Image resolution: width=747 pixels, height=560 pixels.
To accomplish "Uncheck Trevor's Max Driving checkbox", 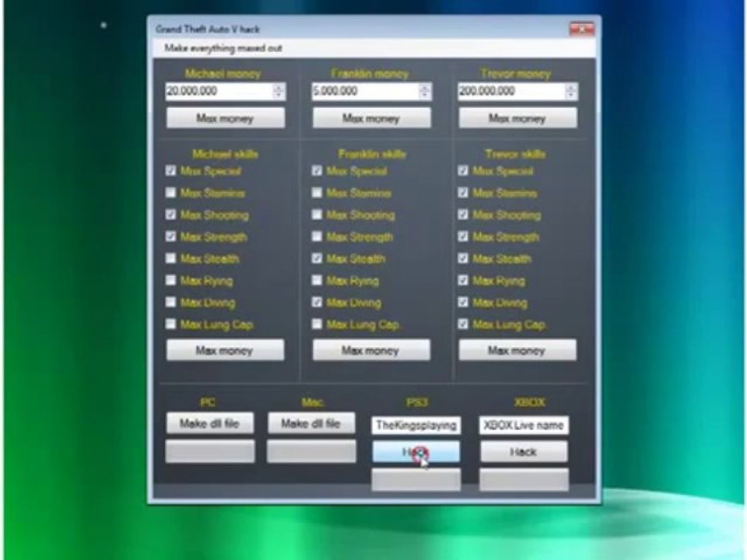I will pos(462,302).
